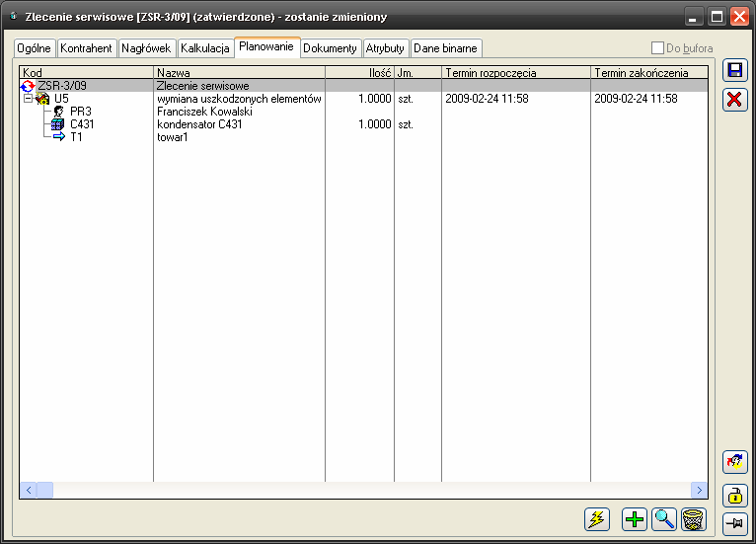
Task: Select the PR3 tree row
Action: pyautogui.click(x=363, y=112)
